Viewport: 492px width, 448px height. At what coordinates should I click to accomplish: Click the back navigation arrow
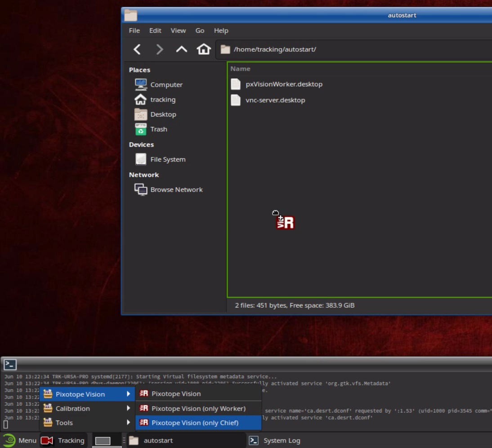pyautogui.click(x=138, y=49)
